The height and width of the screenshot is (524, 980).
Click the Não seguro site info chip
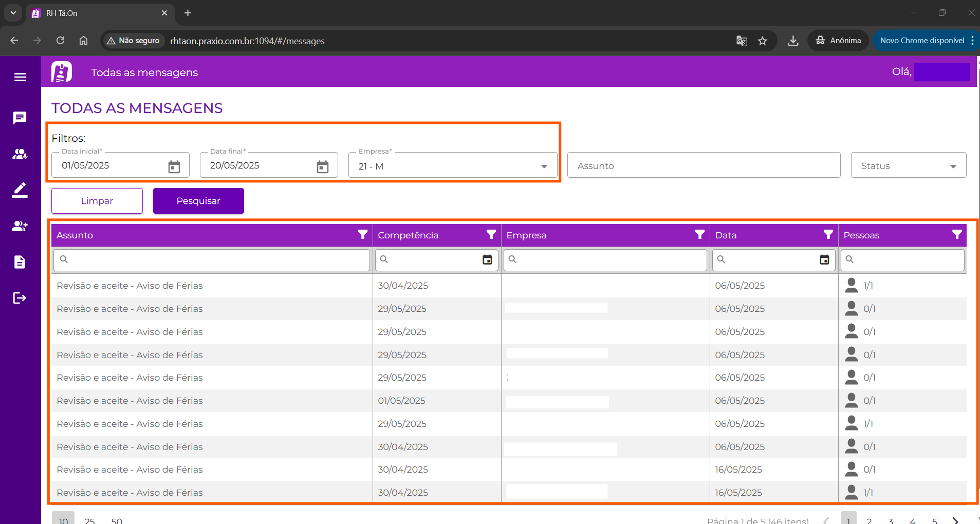click(x=133, y=41)
